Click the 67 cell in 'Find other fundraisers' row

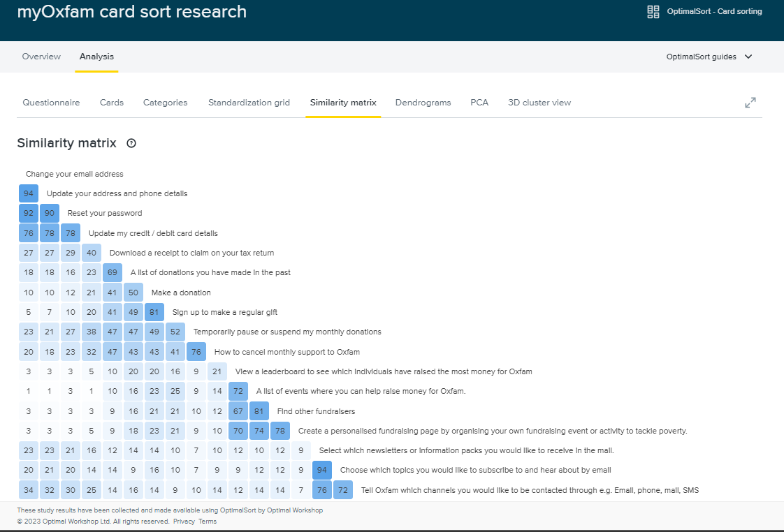point(238,412)
